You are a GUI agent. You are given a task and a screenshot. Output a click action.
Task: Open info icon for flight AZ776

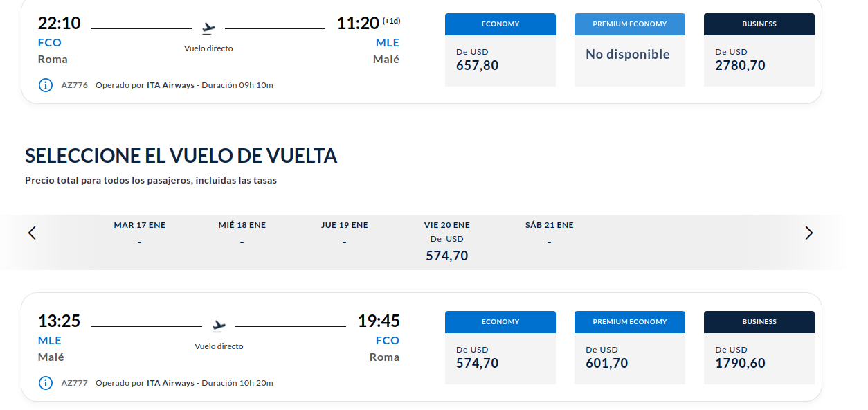(46, 85)
